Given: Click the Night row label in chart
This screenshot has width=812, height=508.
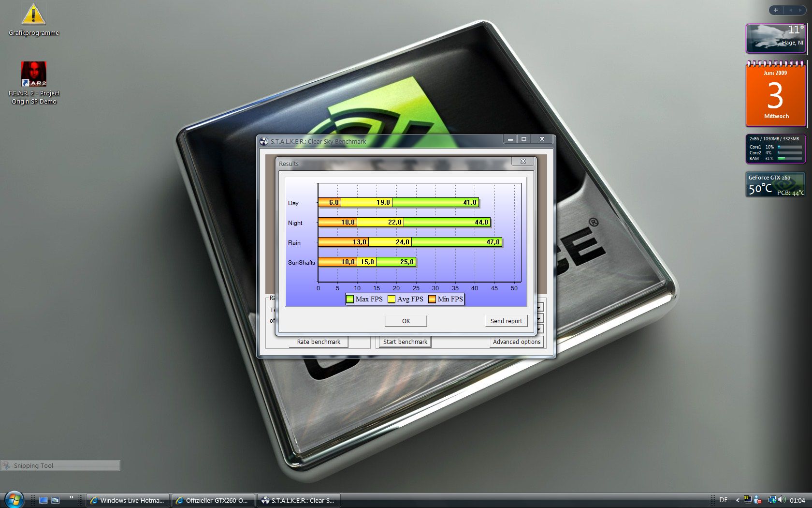Looking at the screenshot, I should click(295, 223).
